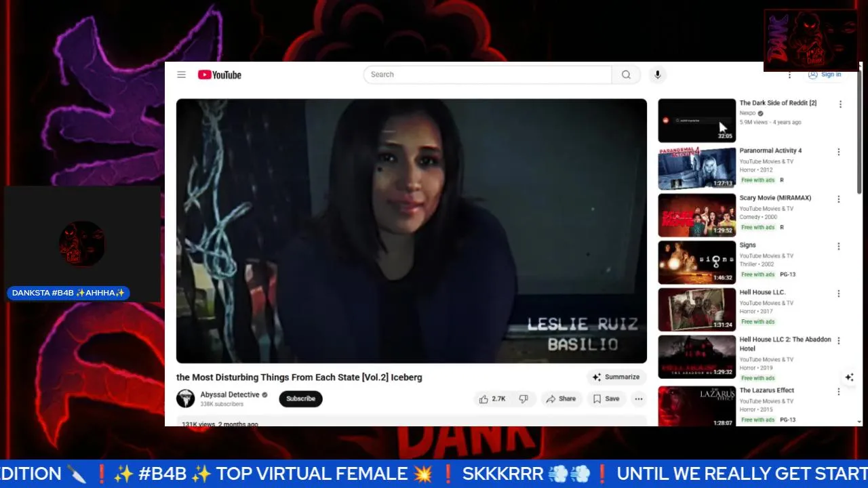Click the DANKSTA #B4B name label
The height and width of the screenshot is (488, 868).
coord(68,293)
